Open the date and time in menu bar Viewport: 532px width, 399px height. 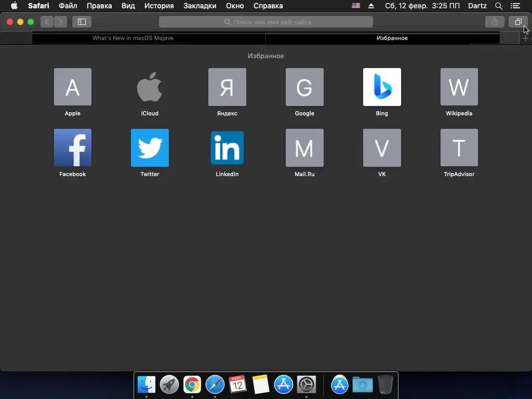tap(422, 6)
